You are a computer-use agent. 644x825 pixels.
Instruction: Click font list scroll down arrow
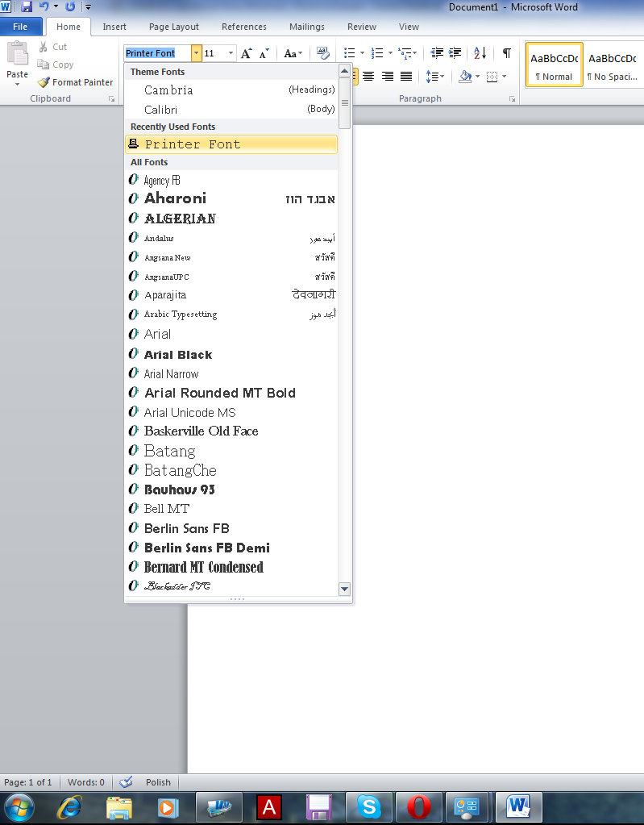[x=344, y=589]
